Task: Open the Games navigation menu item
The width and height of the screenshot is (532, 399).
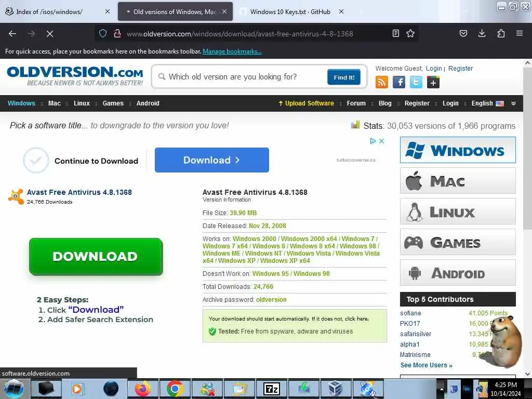Action: (x=113, y=103)
